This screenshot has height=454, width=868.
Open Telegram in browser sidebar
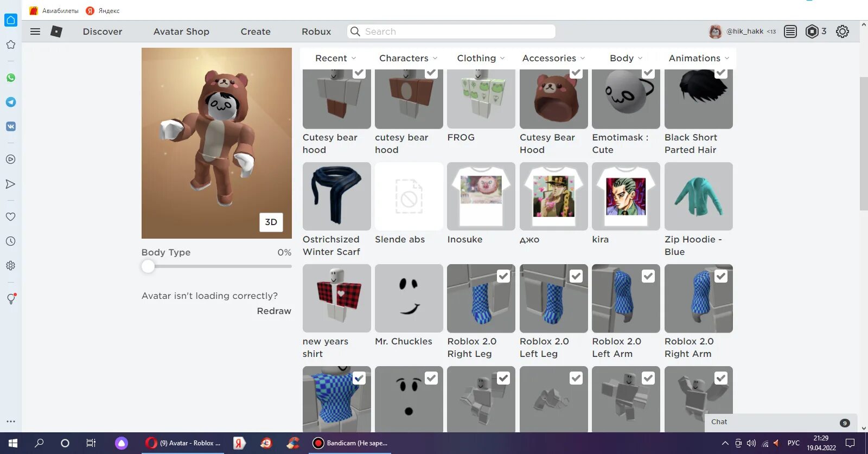pyautogui.click(x=10, y=102)
